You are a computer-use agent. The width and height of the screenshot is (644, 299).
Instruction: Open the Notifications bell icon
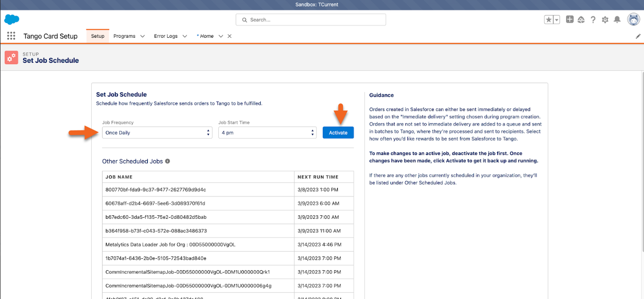(617, 19)
